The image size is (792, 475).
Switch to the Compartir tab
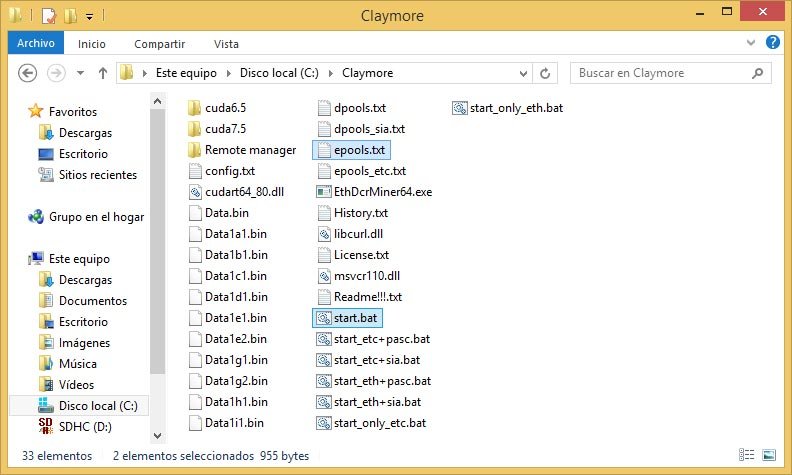(x=160, y=44)
